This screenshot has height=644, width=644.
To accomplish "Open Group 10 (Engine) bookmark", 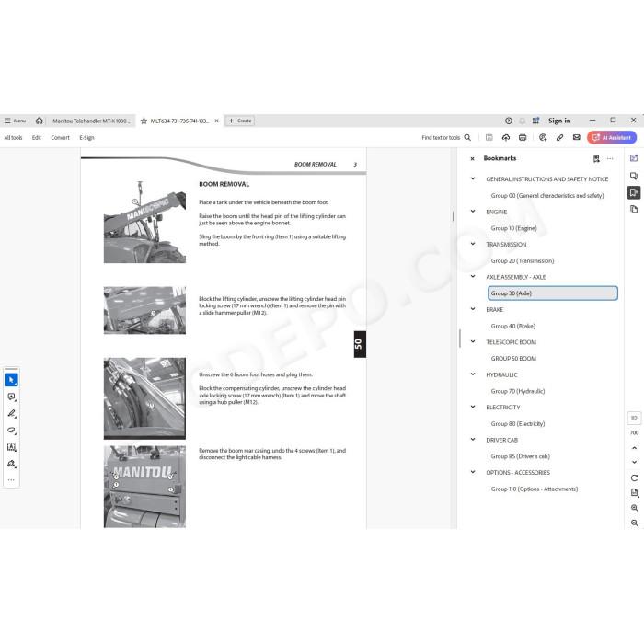I will coord(513,228).
